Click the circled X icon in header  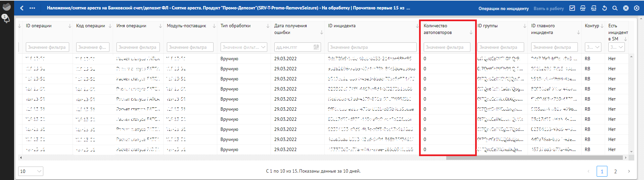(626, 8)
